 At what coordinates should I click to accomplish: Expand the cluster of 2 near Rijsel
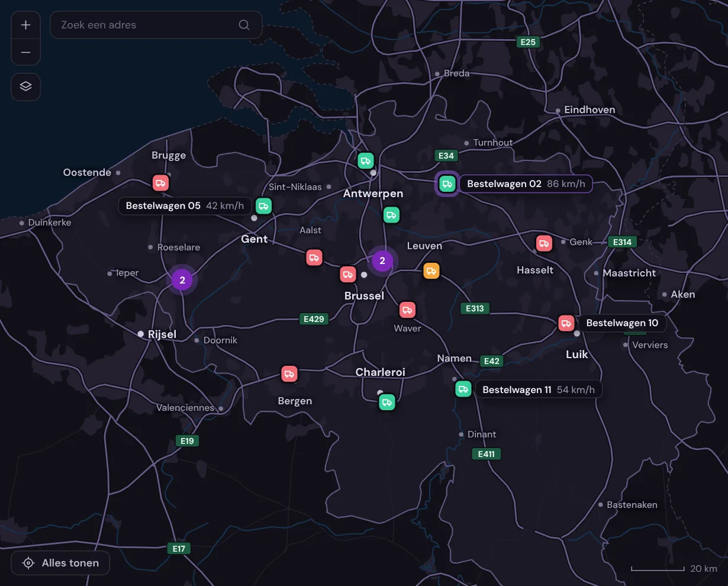[182, 280]
